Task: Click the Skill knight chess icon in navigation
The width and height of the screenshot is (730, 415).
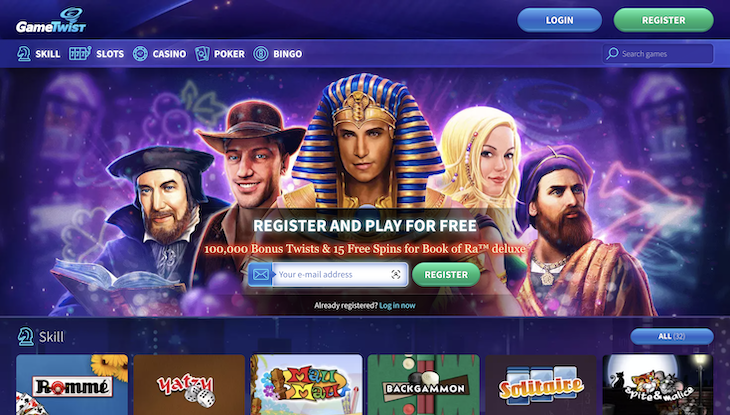Action: pyautogui.click(x=23, y=54)
